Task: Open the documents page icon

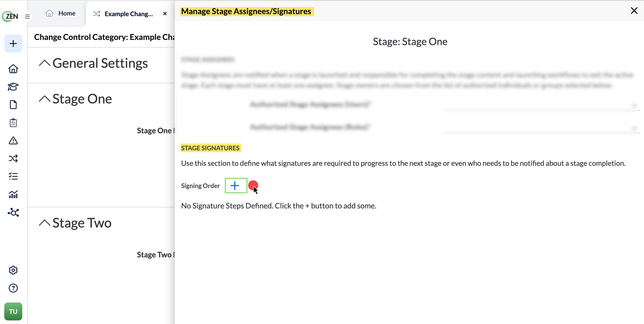Action: click(x=13, y=105)
